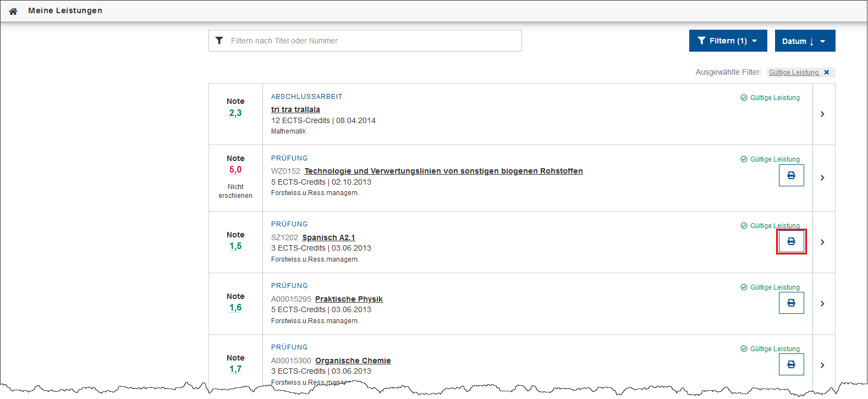
Task: Open the Praktische Physik course link
Action: 349,299
